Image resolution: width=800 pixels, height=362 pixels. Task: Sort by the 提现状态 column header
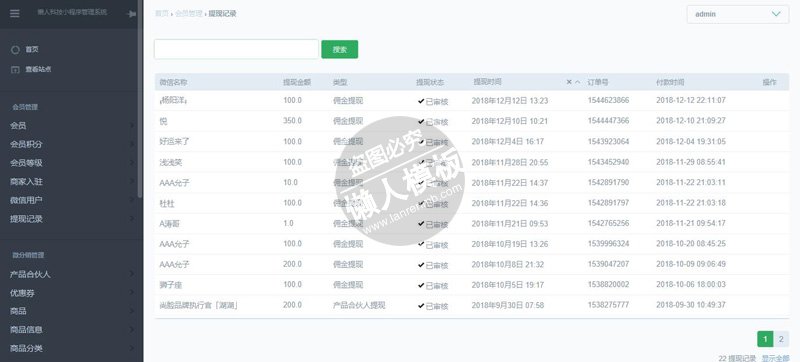430,82
